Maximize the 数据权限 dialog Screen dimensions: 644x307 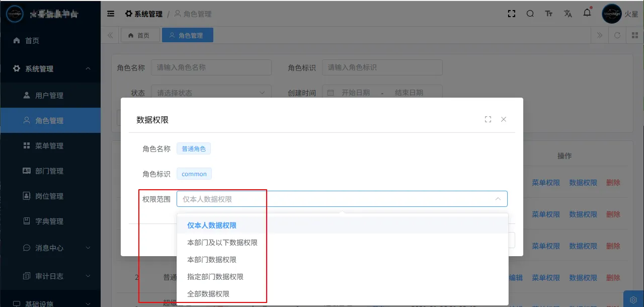[488, 119]
